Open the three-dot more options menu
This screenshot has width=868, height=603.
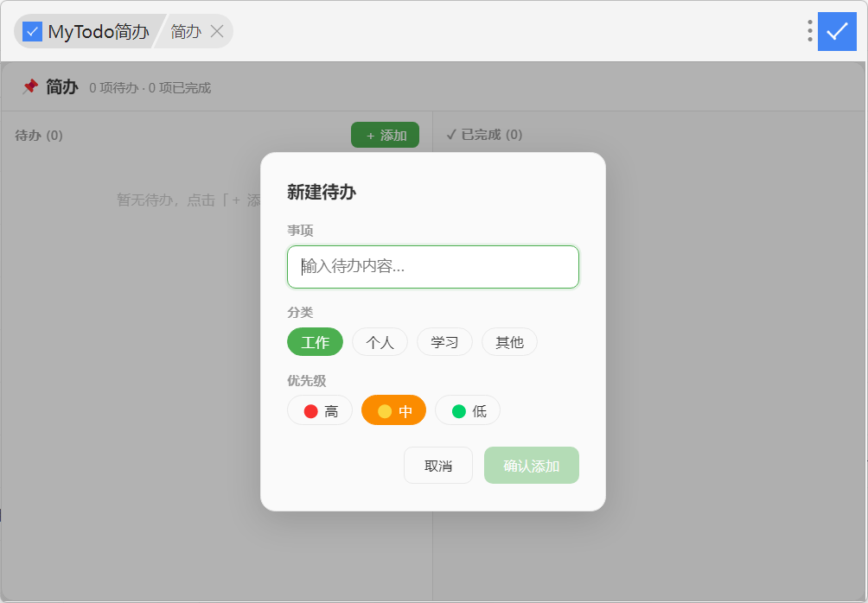click(809, 31)
